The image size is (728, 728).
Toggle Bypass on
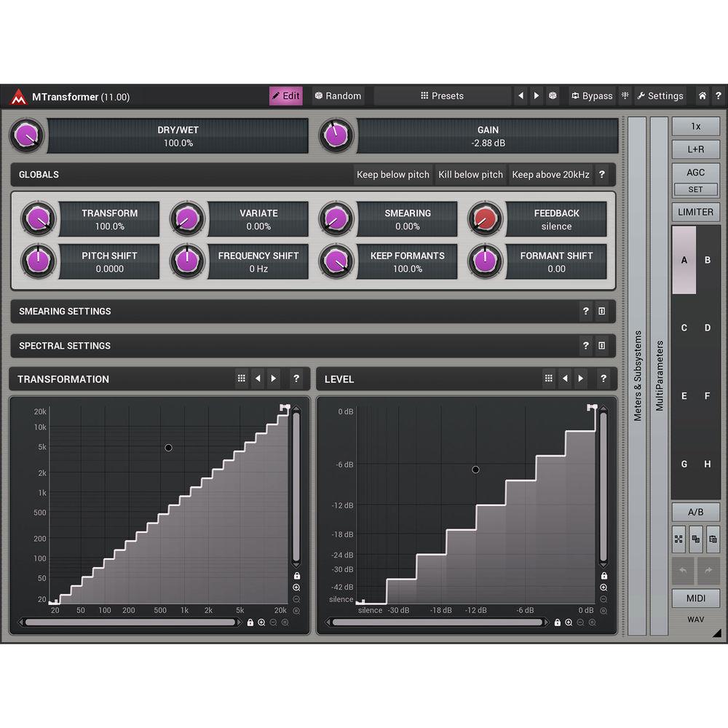pyautogui.click(x=592, y=95)
